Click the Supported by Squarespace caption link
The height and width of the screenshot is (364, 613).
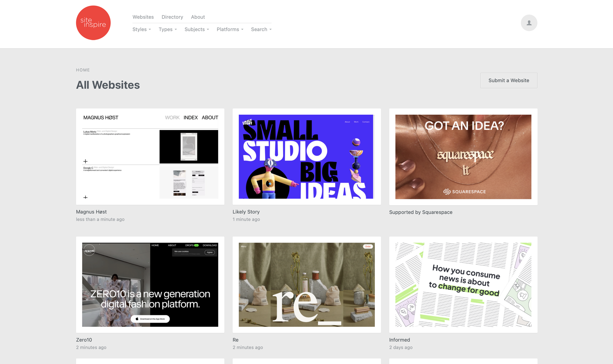pos(421,212)
